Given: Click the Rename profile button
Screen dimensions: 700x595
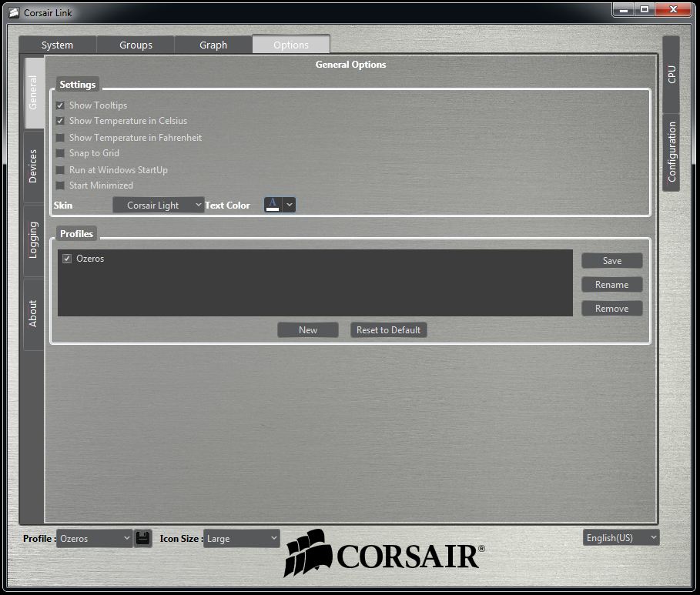Looking at the screenshot, I should tap(612, 285).
